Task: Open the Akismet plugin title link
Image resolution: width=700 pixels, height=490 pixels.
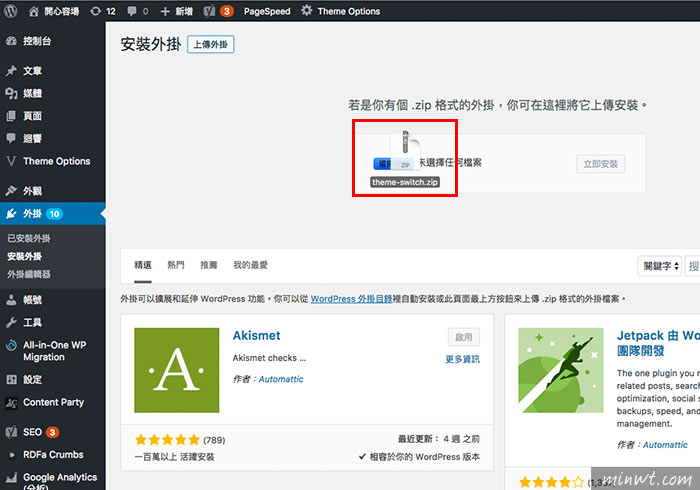Action: 257,336
